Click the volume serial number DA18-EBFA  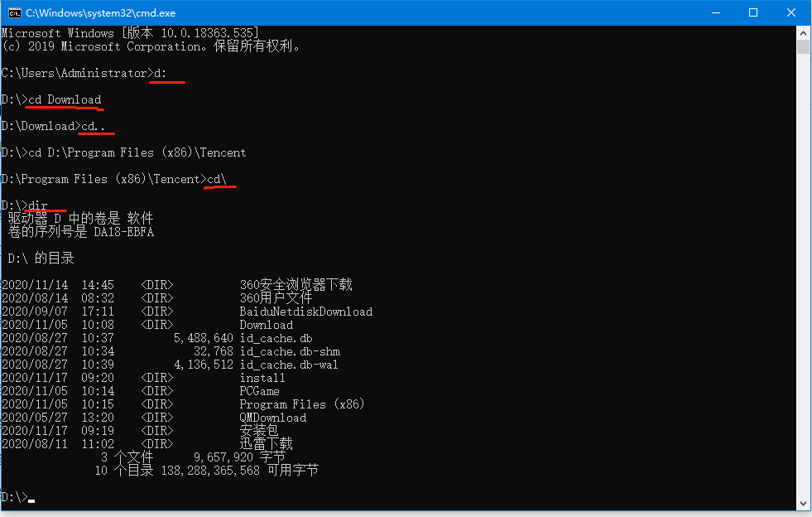coord(124,232)
